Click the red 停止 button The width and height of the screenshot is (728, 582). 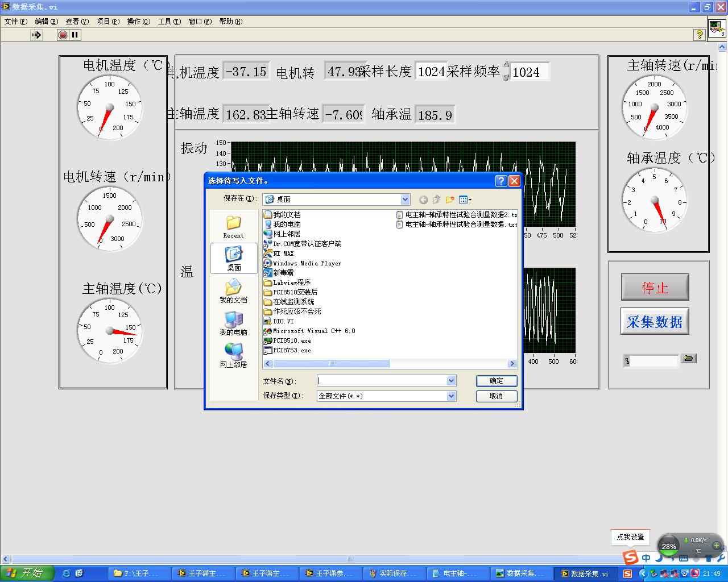pos(655,288)
